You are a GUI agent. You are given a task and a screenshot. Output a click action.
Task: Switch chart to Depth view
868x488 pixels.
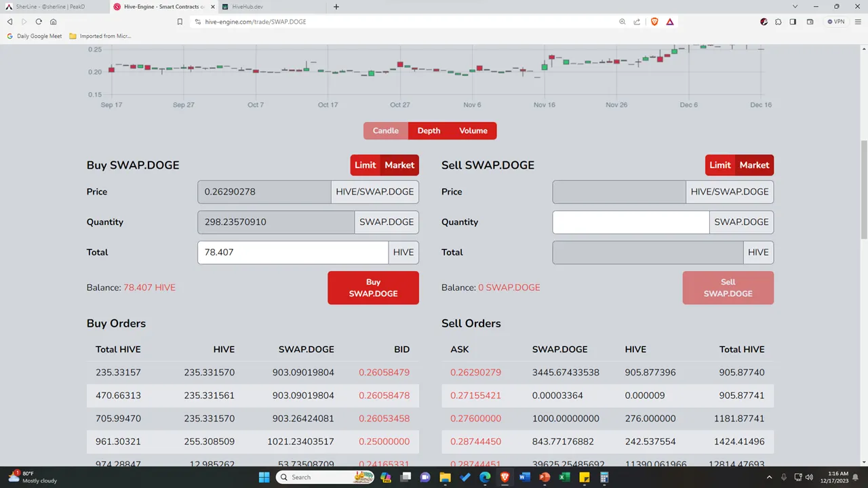coord(429,131)
